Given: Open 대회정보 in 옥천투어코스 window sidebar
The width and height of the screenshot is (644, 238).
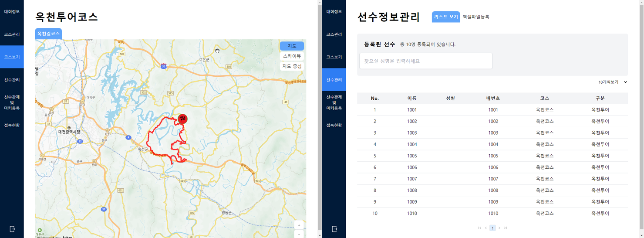Looking at the screenshot, I should coord(12,11).
